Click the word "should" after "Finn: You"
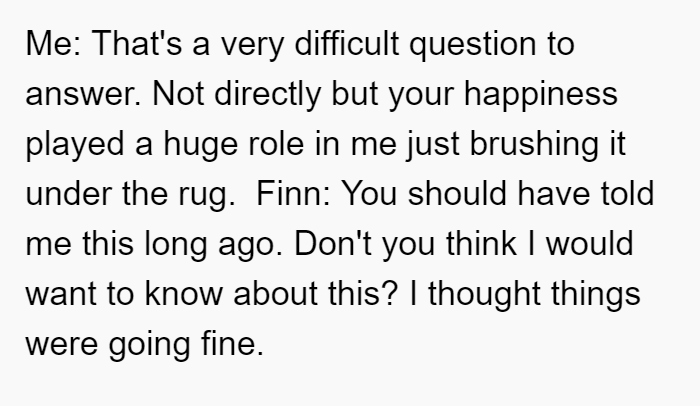The width and height of the screenshot is (700, 406). tap(457, 193)
